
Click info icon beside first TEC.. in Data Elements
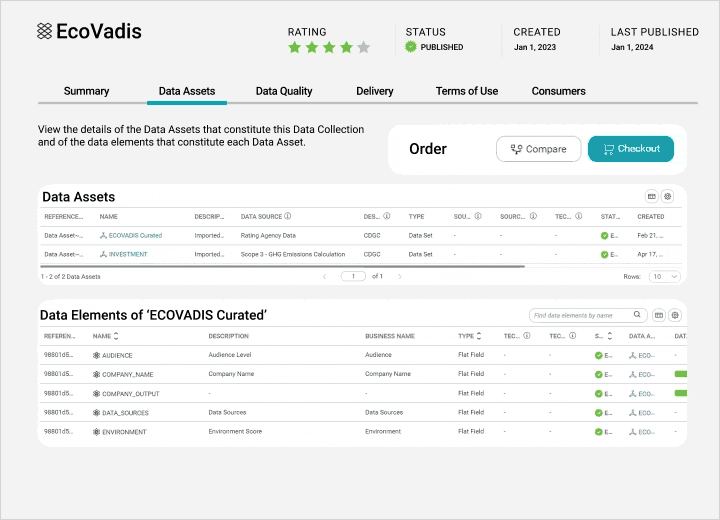coord(527,336)
